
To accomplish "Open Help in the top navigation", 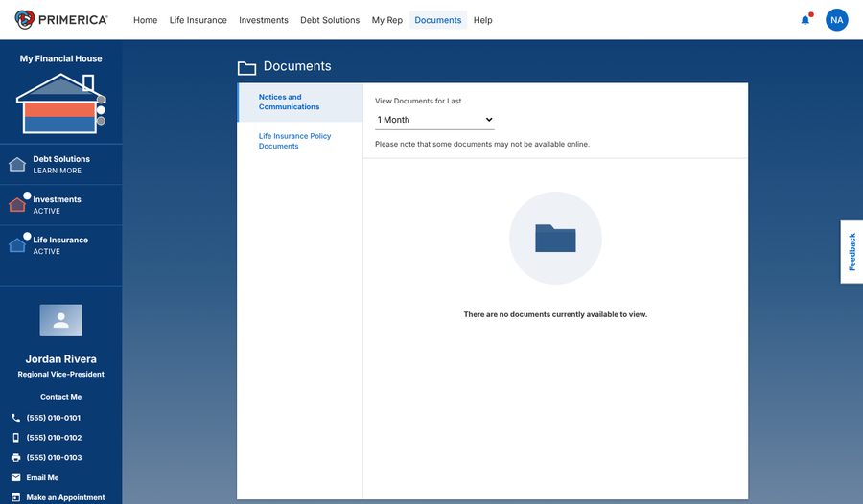I will pos(482,20).
